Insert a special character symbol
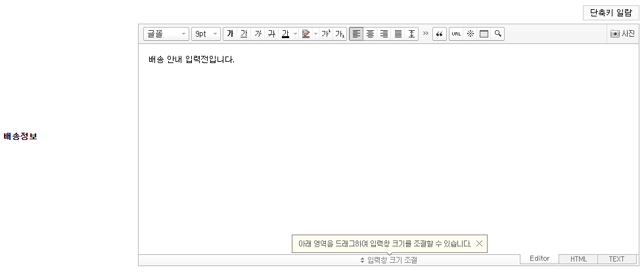This screenshot has width=644, height=274. 470,34
